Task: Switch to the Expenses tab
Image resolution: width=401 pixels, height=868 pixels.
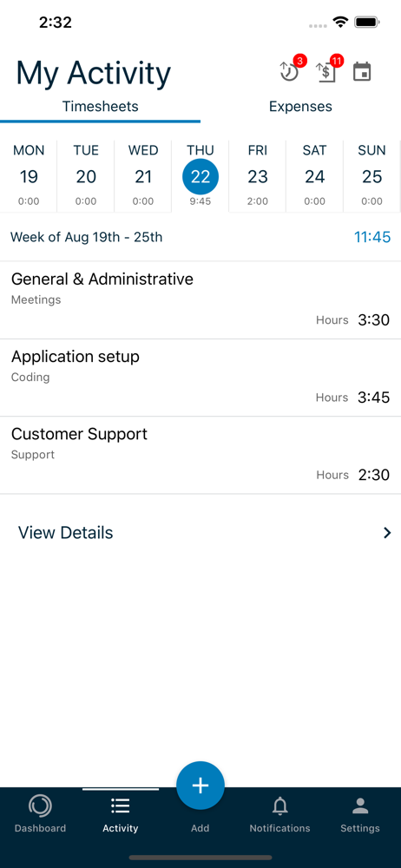Action: point(300,106)
